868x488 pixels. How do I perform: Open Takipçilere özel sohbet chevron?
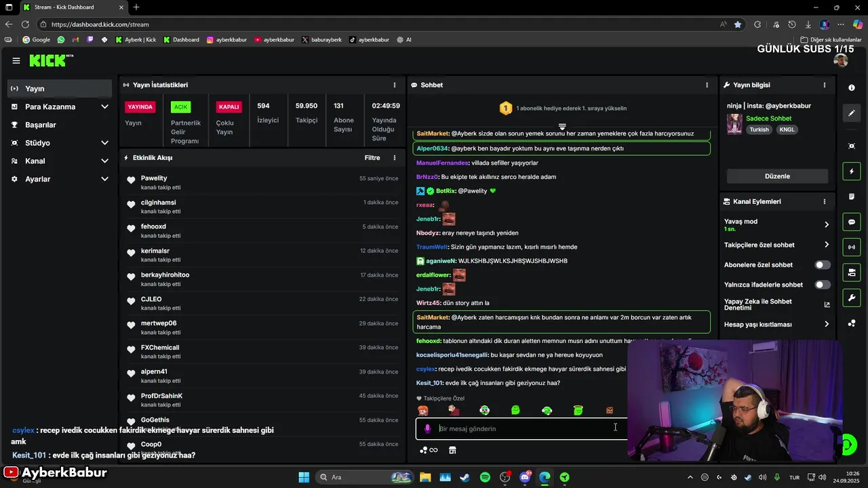(x=827, y=245)
